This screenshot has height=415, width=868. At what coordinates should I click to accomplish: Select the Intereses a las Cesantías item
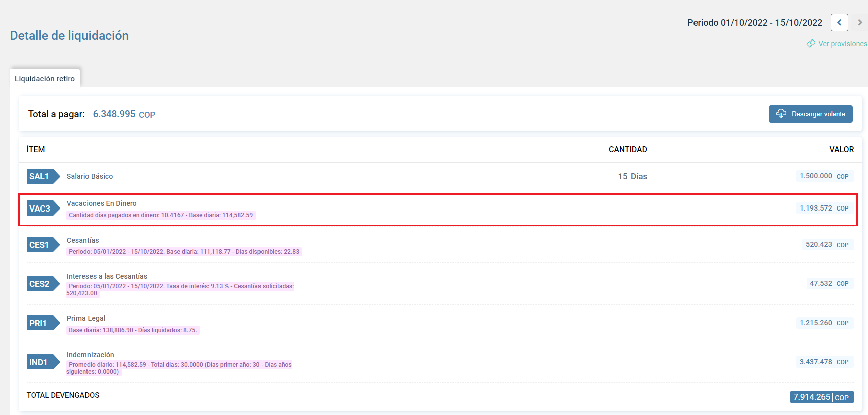[107, 276]
